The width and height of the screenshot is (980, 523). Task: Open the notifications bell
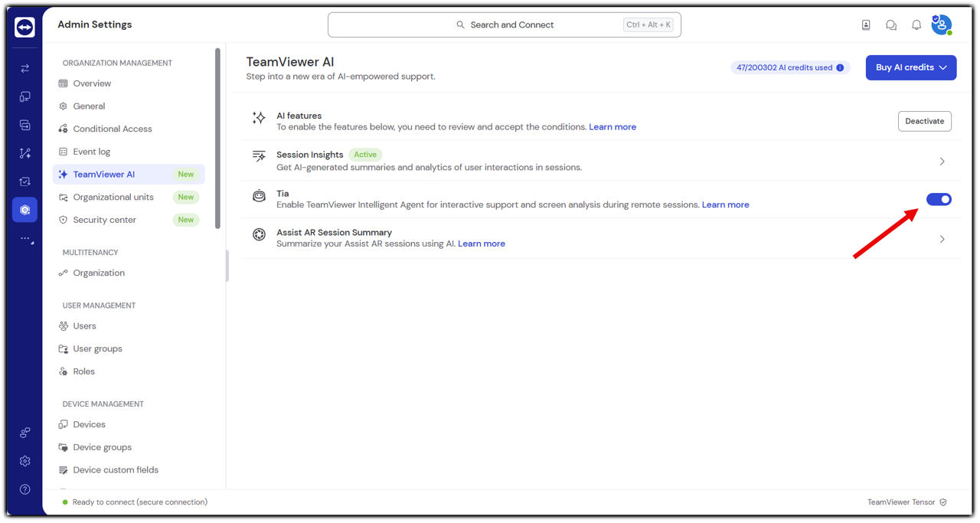916,25
